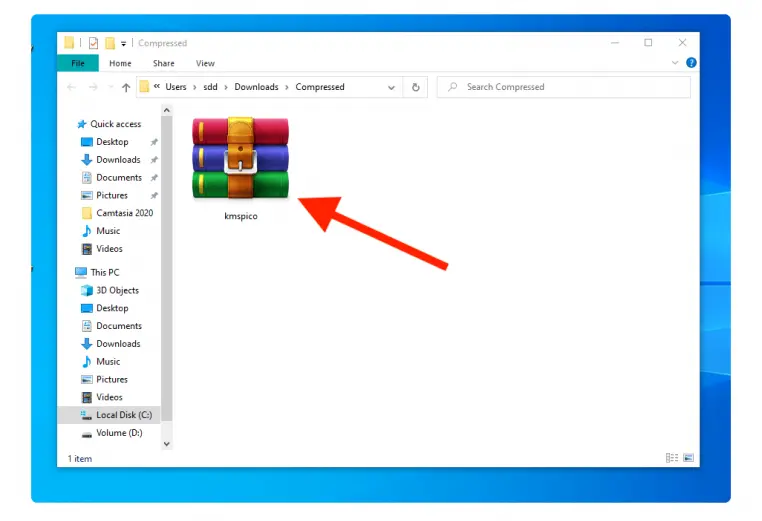The width and height of the screenshot is (762, 521).
Task: Switch to large thumbnails view layout
Action: (x=686, y=458)
